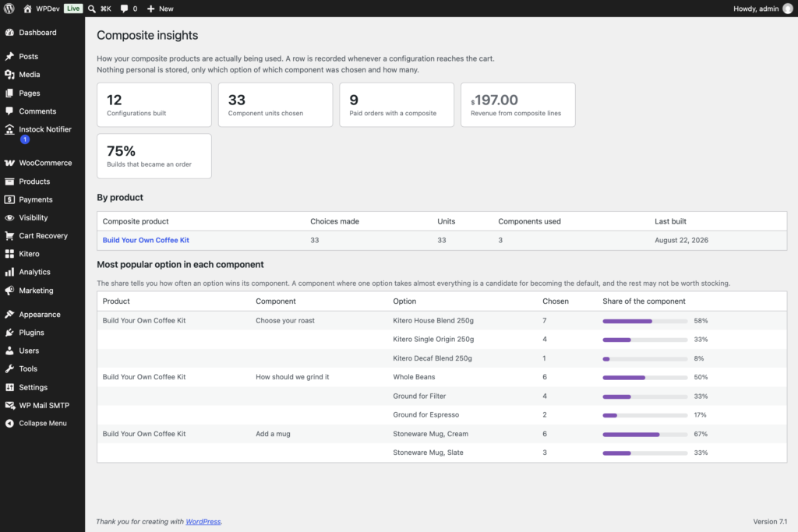
Task: Click the Posts pin icon
Action: coord(9,56)
